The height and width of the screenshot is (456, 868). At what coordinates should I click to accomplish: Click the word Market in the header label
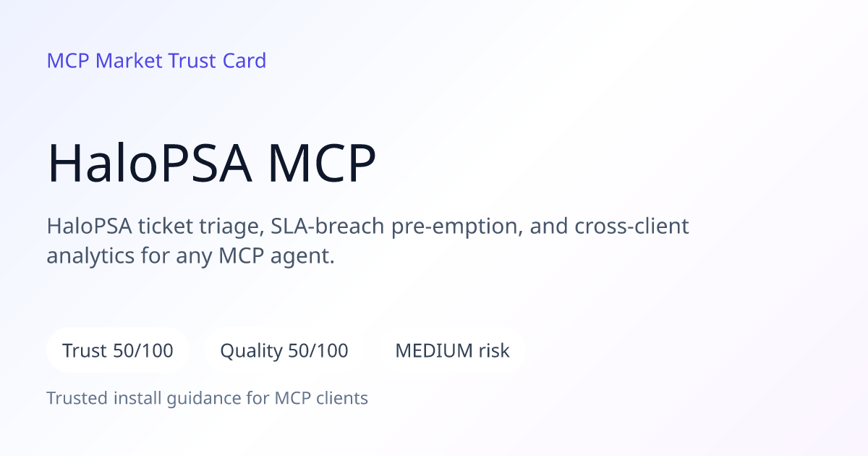click(x=129, y=61)
